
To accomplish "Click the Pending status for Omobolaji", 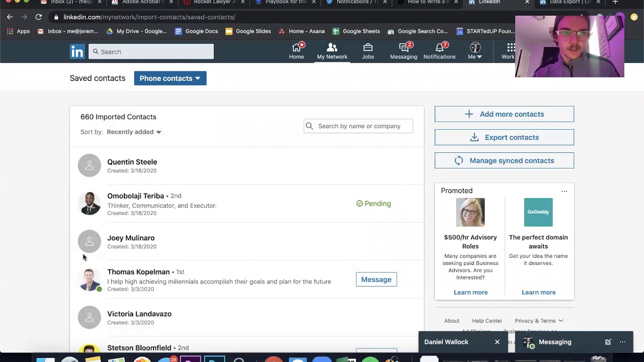I will tap(373, 204).
